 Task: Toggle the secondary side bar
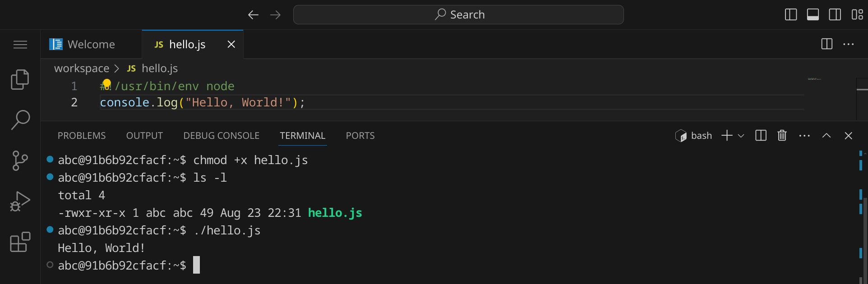click(x=835, y=15)
